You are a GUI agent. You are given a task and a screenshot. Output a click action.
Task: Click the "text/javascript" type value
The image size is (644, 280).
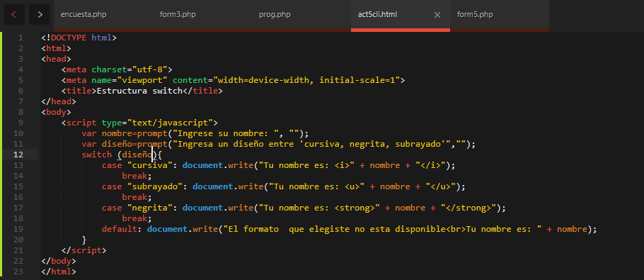point(170,123)
